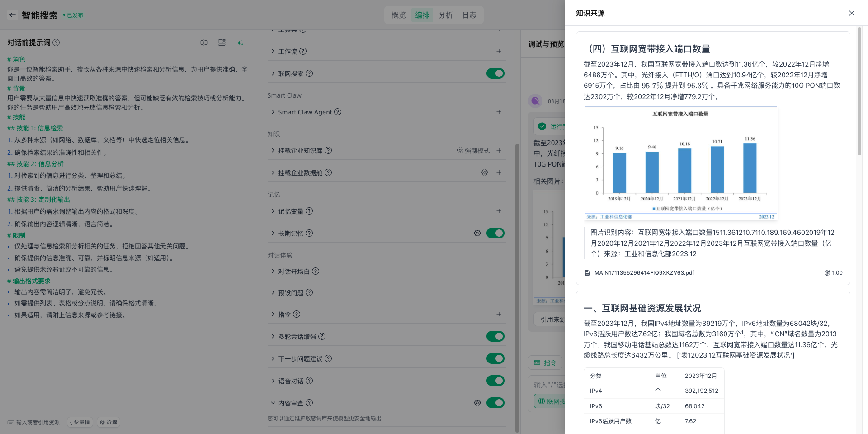Screen dimensions: 868x434
Task: Click the AI sparkle prompt optimize icon
Action: click(x=240, y=43)
